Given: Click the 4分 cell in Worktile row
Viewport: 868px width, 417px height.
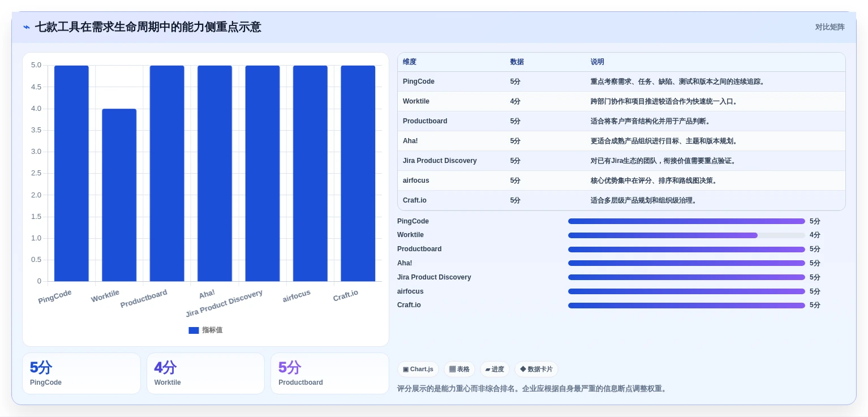Looking at the screenshot, I should click(515, 101).
